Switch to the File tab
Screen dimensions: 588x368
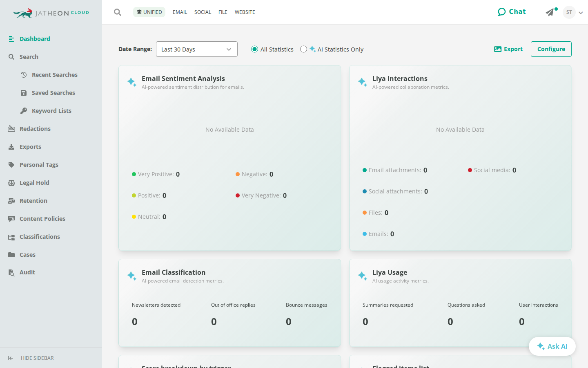223,12
